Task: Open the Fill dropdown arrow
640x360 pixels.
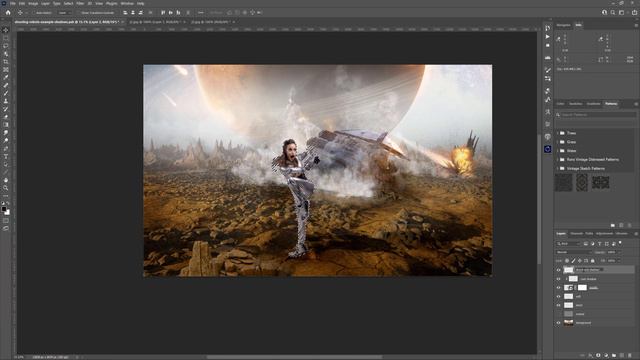Action: pos(619,260)
